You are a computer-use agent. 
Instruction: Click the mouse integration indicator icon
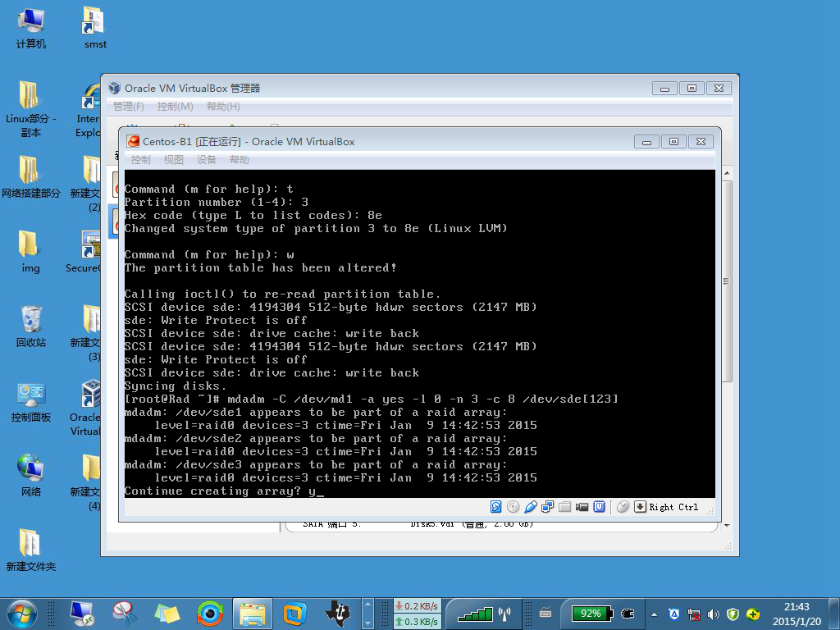point(623,507)
